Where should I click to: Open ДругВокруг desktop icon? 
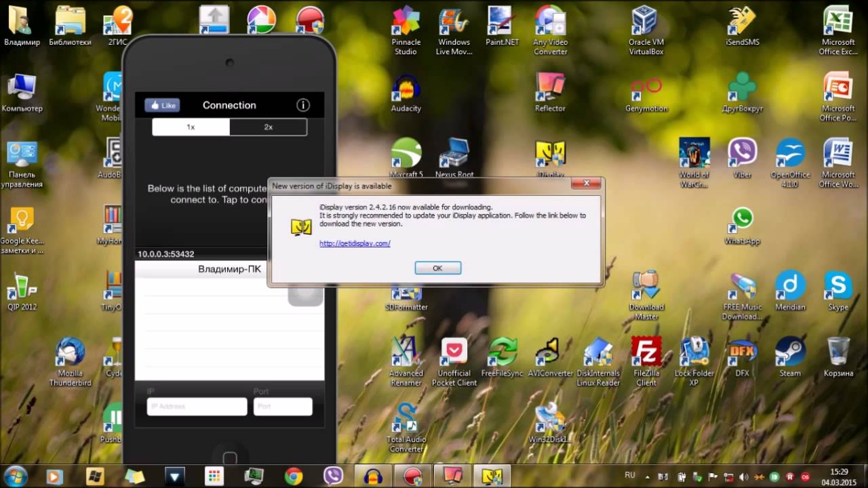[x=743, y=94]
